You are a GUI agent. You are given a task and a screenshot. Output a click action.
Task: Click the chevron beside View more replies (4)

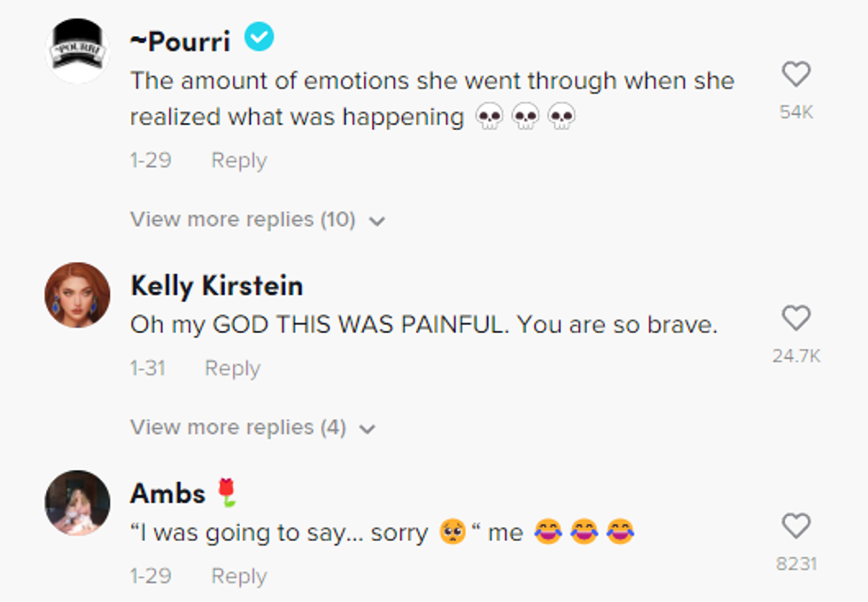click(x=368, y=429)
